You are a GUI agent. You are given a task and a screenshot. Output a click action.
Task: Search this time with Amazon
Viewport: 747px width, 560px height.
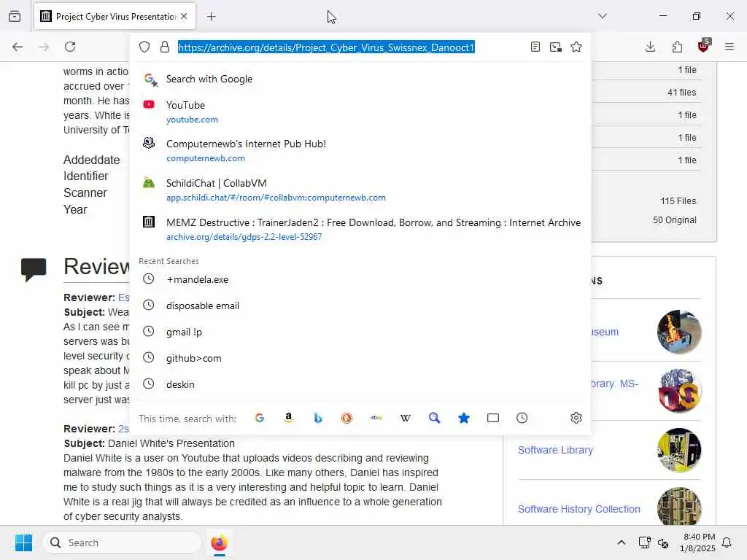point(289,418)
